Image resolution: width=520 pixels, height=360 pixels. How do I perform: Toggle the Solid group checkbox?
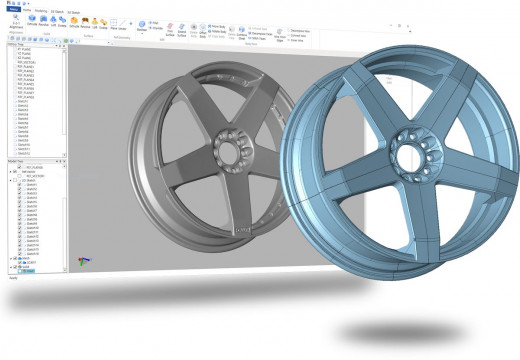pos(15,267)
